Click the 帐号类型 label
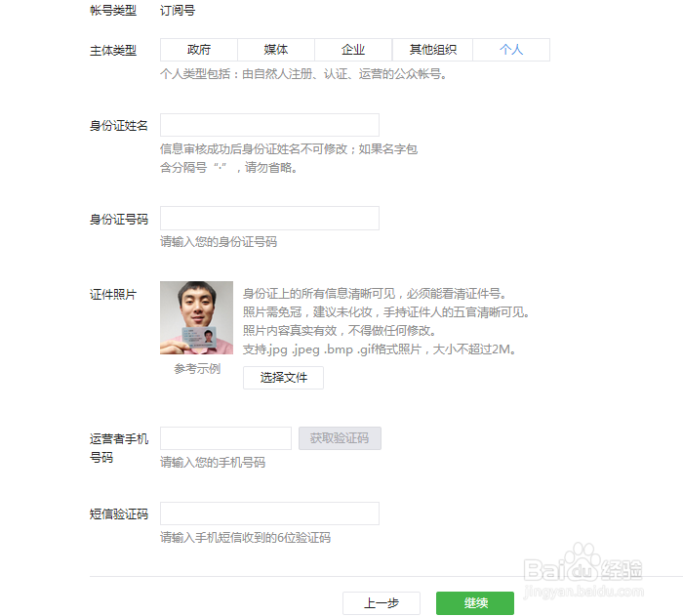Screen dimensions: 683x616 [113, 11]
